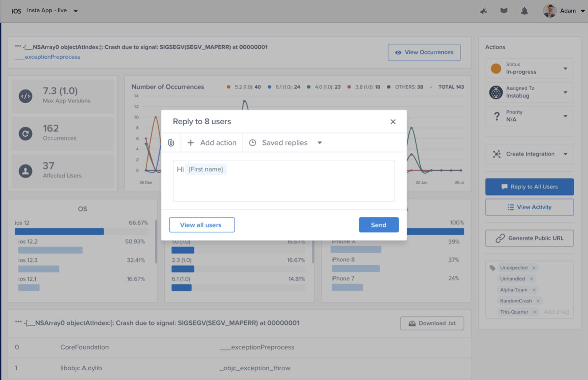Remove the RandomCrash tag

tap(538, 301)
